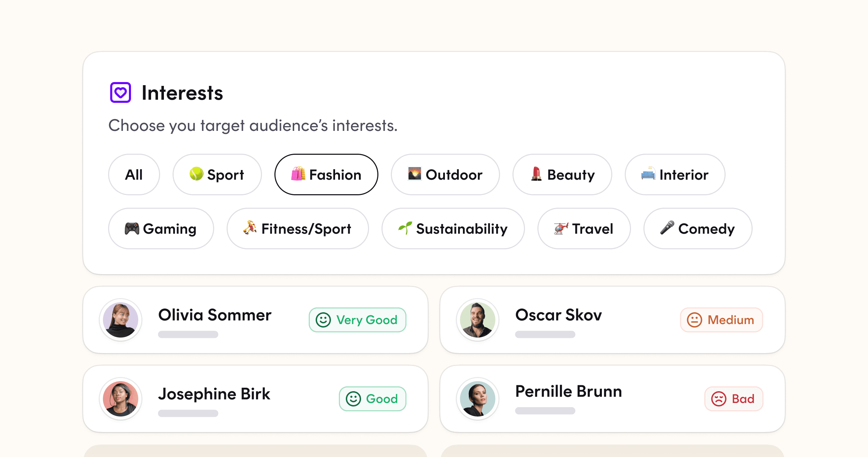Viewport: 868px width, 457px height.
Task: Click the Gaming controller icon
Action: point(132,228)
